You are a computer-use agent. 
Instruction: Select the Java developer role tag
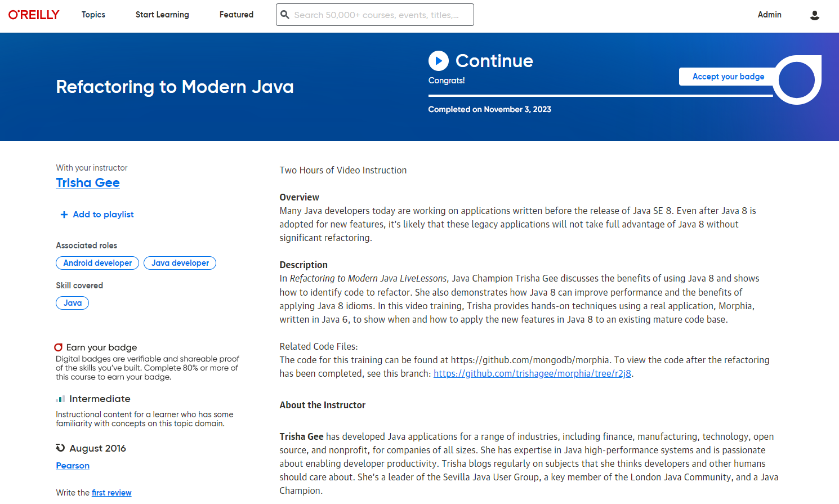[x=180, y=263]
